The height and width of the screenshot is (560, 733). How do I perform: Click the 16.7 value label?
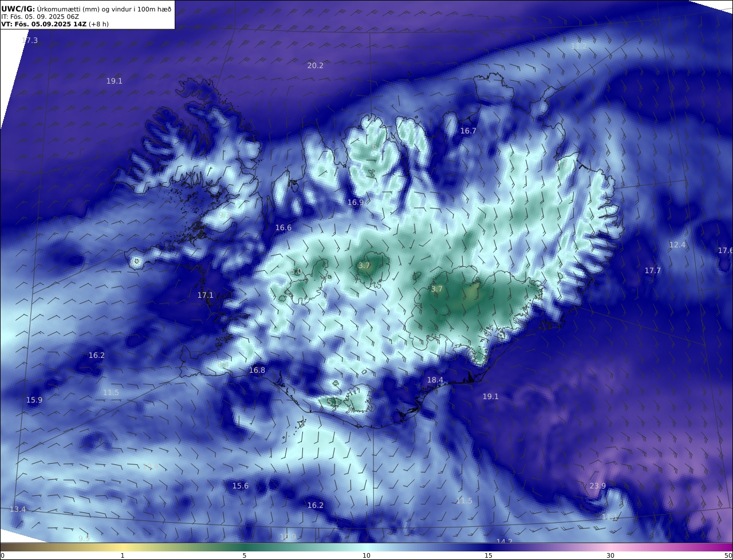(468, 131)
